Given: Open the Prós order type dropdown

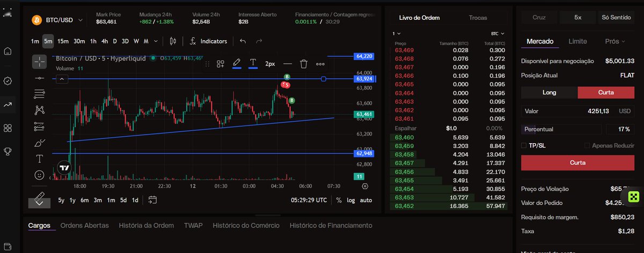Looking at the screenshot, I should click(x=614, y=41).
